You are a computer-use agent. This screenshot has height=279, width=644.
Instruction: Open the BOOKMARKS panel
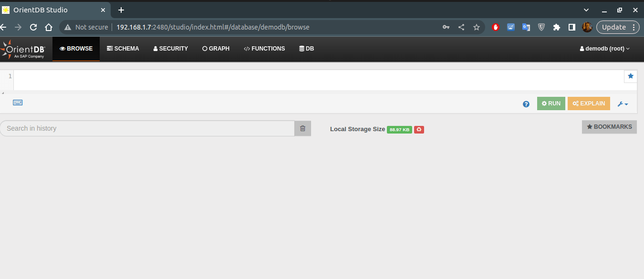coord(609,127)
